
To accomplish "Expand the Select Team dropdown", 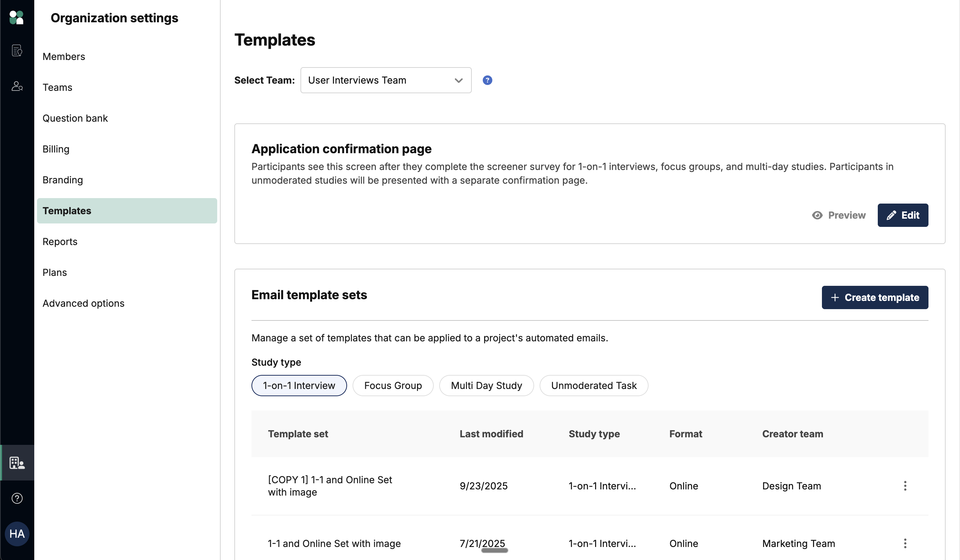I will (x=385, y=81).
